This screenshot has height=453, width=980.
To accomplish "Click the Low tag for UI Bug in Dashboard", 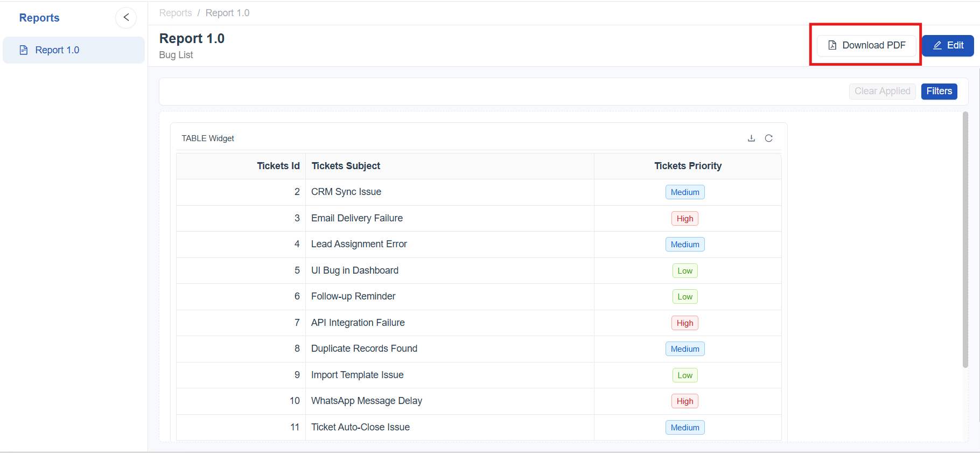I will [684, 271].
